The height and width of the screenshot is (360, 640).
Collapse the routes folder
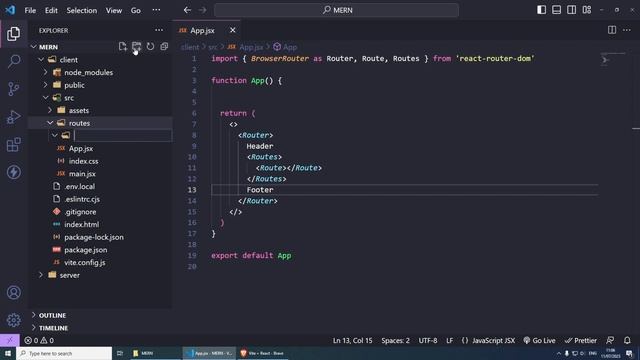coord(50,123)
